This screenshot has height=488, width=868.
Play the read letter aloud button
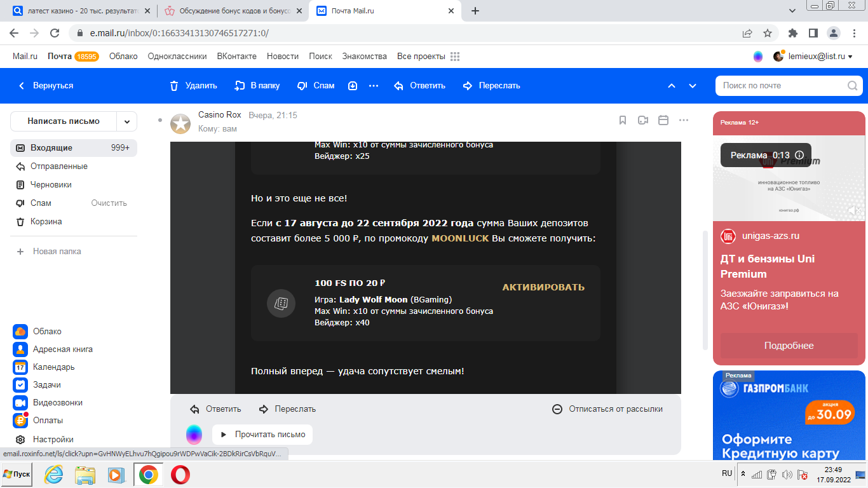tap(262, 435)
